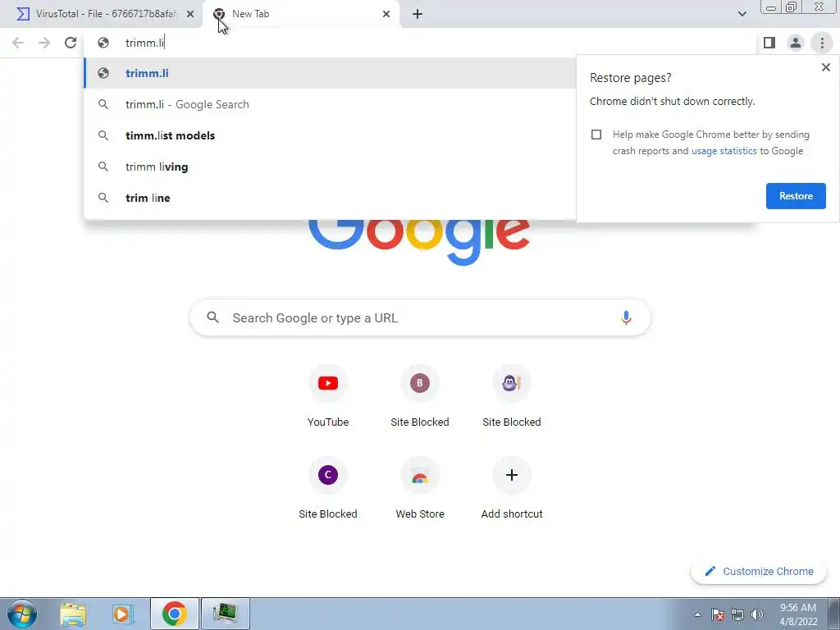The image size is (840, 630).
Task: Click the forward navigation arrow
Action: point(44,43)
